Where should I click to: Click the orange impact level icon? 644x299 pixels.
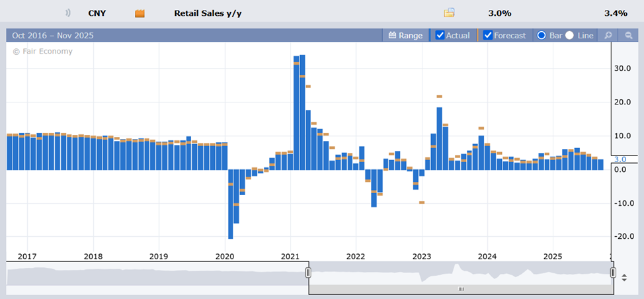click(x=140, y=13)
